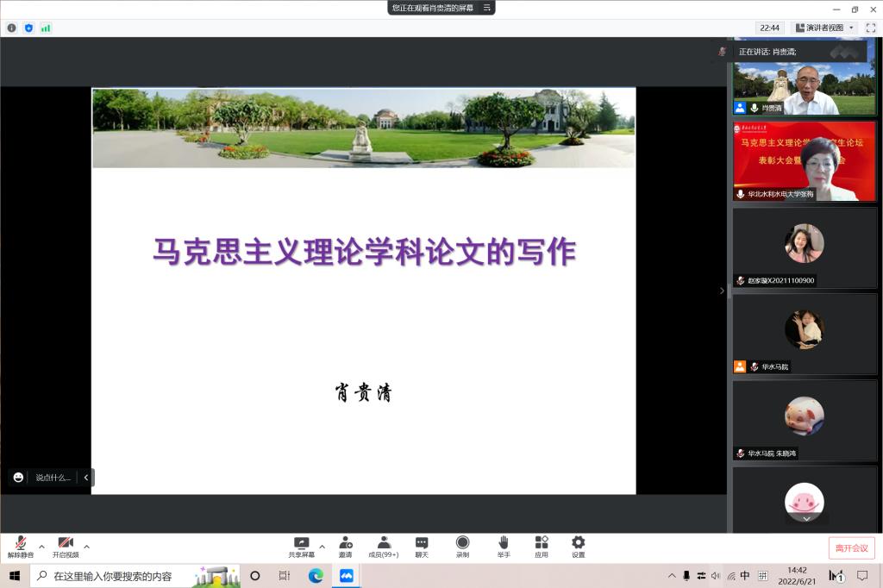Open the 设置 settings gear

click(578, 546)
